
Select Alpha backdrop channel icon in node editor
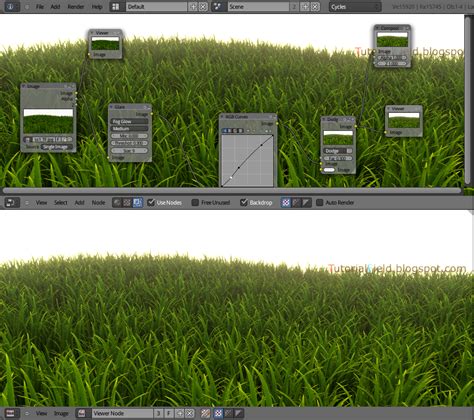point(307,202)
